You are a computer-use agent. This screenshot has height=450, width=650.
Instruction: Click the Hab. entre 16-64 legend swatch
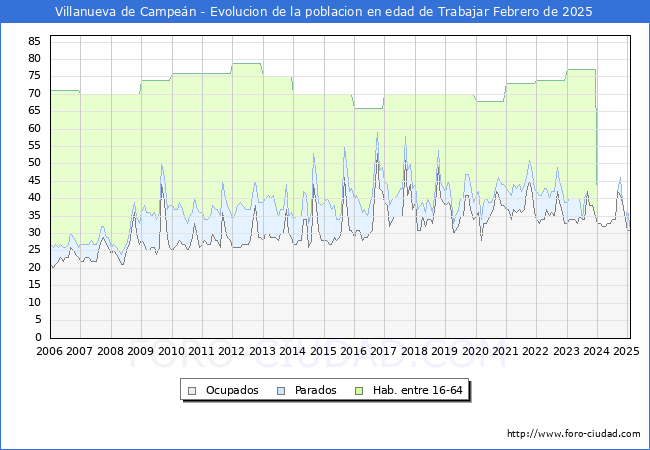coord(359,391)
